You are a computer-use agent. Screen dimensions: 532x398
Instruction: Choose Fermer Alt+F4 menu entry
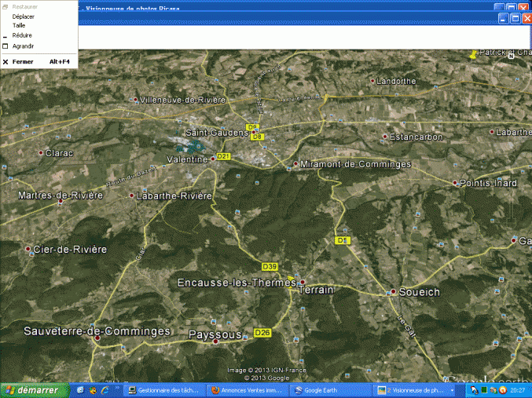pyautogui.click(x=39, y=62)
